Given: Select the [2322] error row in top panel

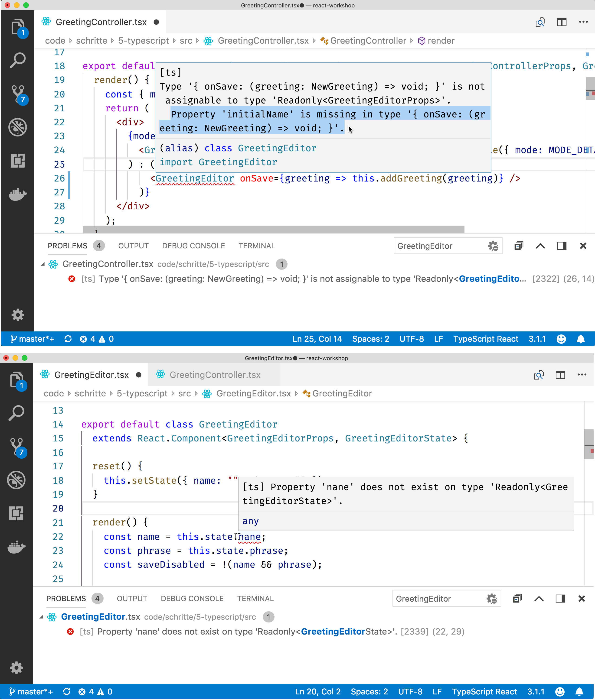Looking at the screenshot, I should 314,279.
